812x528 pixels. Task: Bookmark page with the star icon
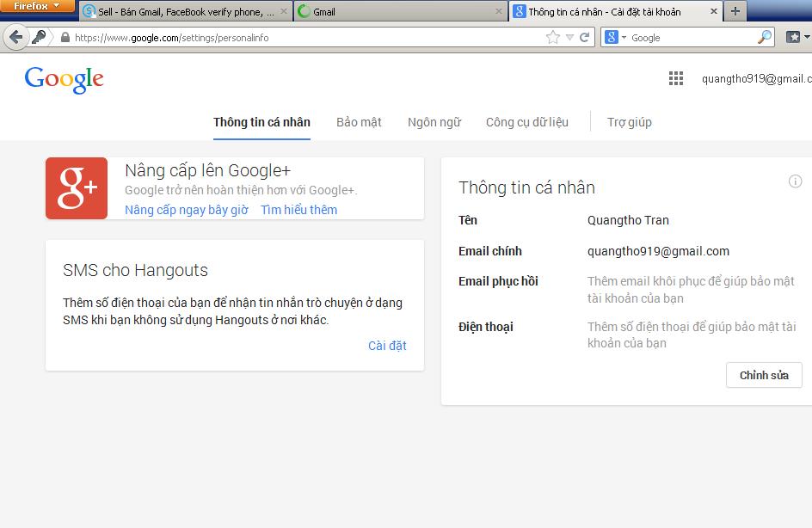pos(553,37)
